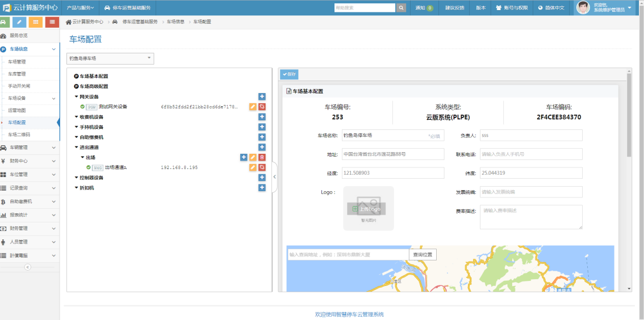Open 通知 notifications in top bar
Image resolution: width=644 pixels, height=320 pixels.
click(424, 8)
